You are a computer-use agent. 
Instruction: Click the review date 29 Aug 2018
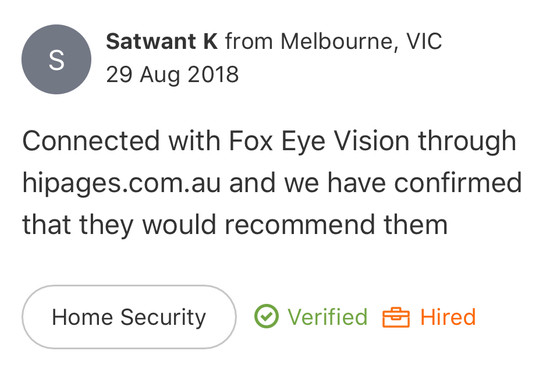click(x=172, y=74)
